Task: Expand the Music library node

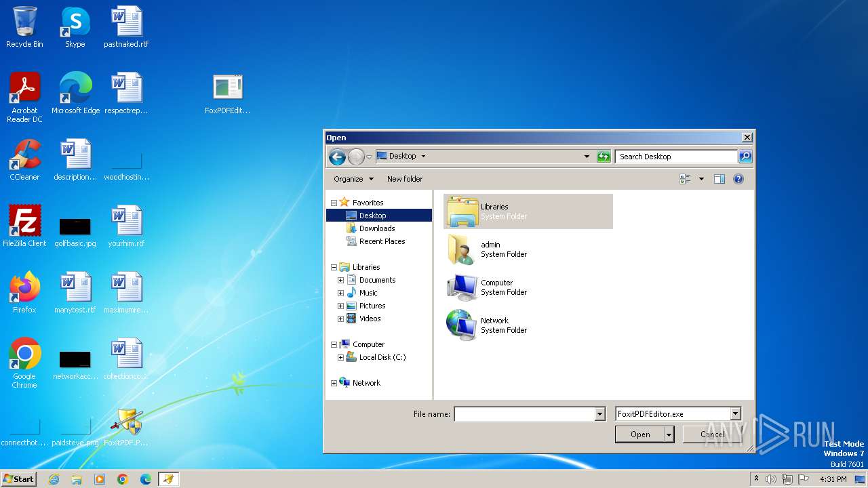Action: (x=340, y=293)
